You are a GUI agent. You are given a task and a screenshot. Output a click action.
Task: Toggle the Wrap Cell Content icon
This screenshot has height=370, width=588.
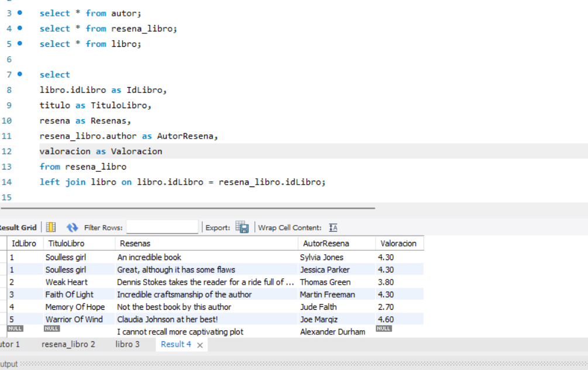333,227
